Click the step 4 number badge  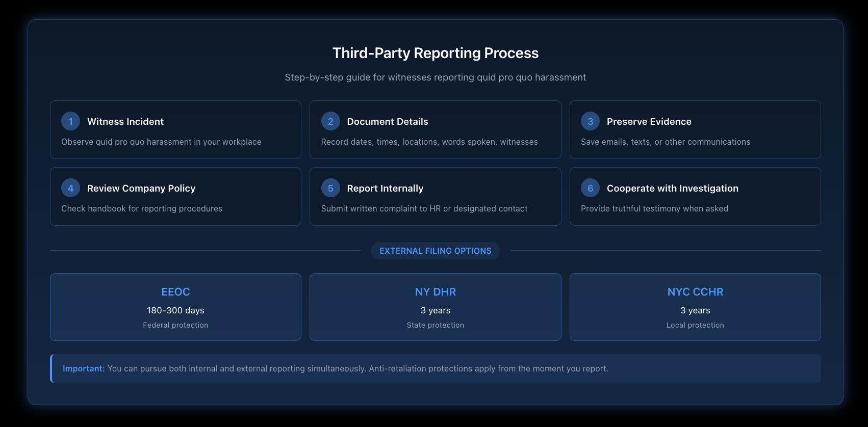click(70, 188)
